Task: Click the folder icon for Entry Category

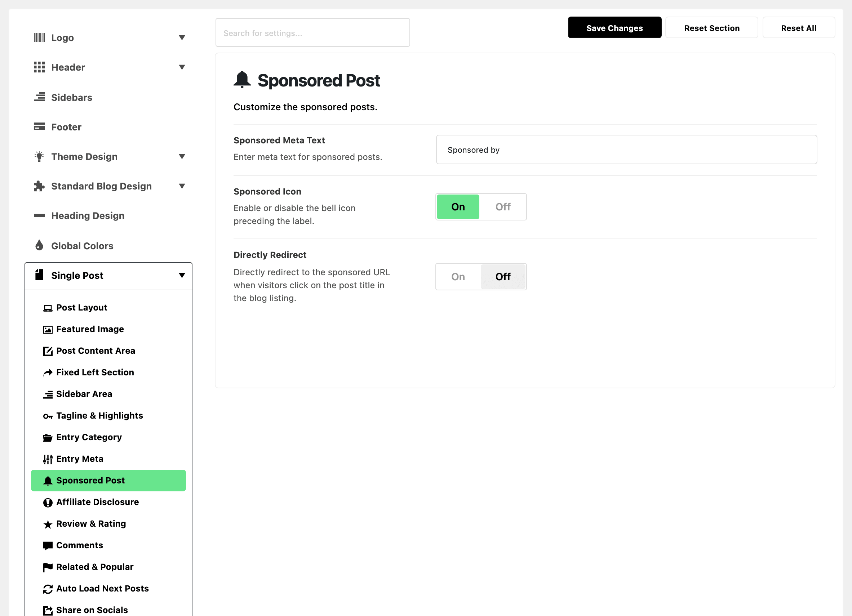Action: click(48, 438)
